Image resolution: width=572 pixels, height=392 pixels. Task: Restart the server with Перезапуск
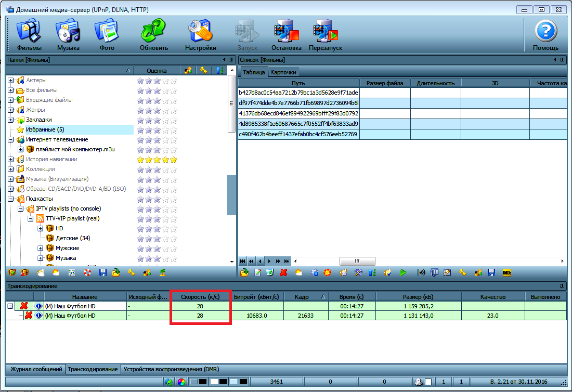tap(326, 34)
